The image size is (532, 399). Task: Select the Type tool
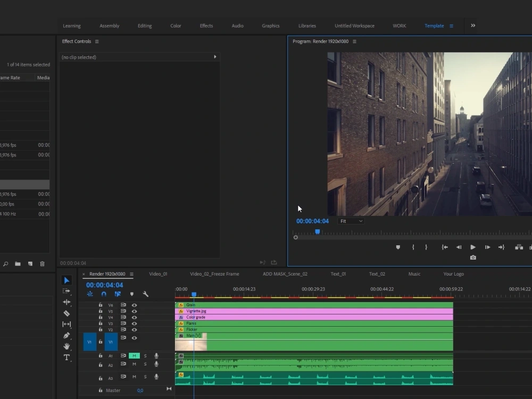tap(66, 358)
